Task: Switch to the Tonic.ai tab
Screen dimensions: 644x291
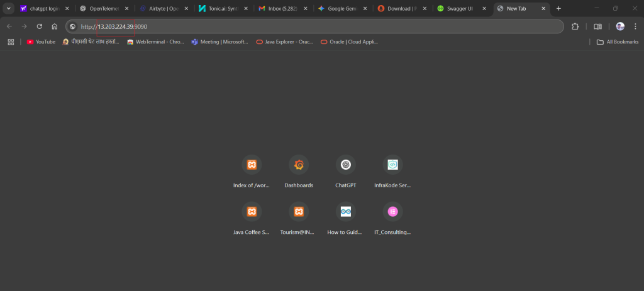Action: 223,9
